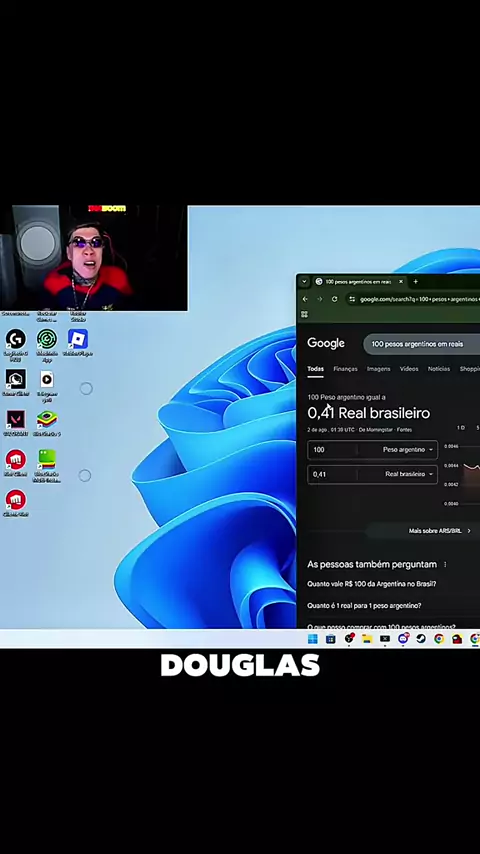Image resolution: width=480 pixels, height=854 pixels.
Task: Open Chrome tab search chevron
Action: coord(305,282)
